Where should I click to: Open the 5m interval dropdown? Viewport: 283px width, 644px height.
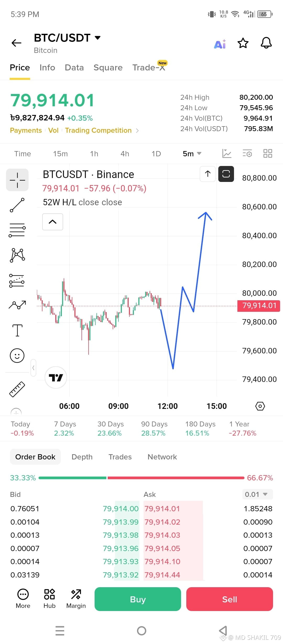[x=192, y=154]
